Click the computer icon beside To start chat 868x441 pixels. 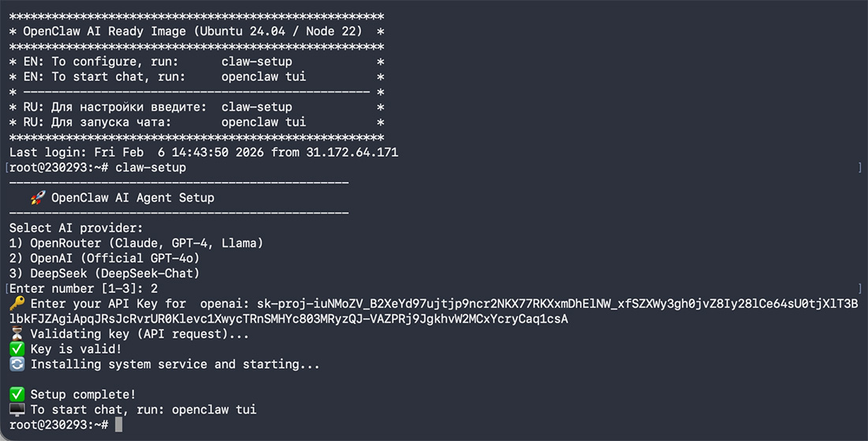pyautogui.click(x=17, y=409)
